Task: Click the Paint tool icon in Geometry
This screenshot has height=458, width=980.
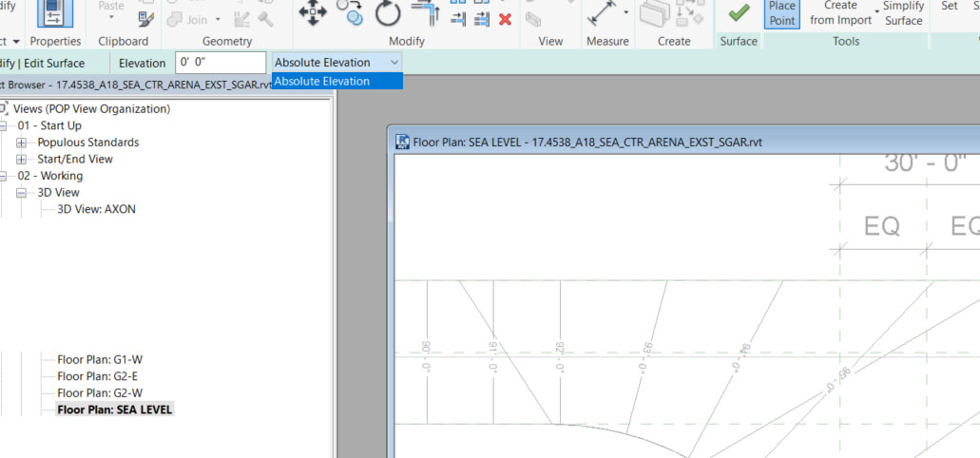Action: click(241, 19)
